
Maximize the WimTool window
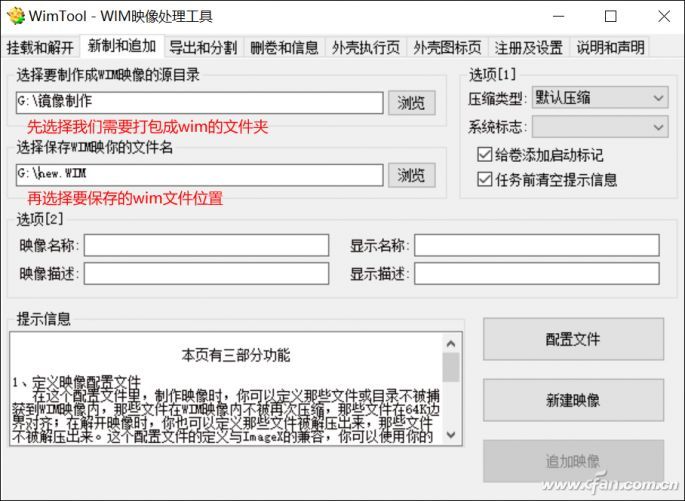pos(611,17)
